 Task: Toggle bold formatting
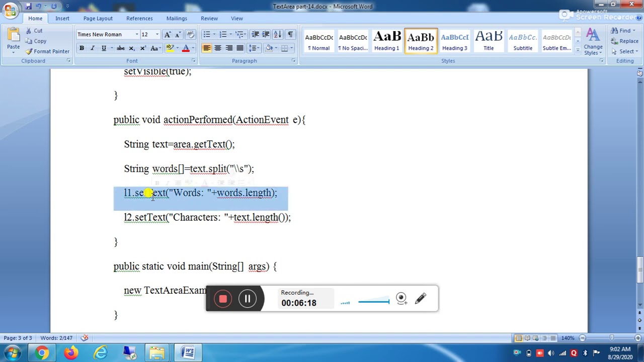pos(82,48)
